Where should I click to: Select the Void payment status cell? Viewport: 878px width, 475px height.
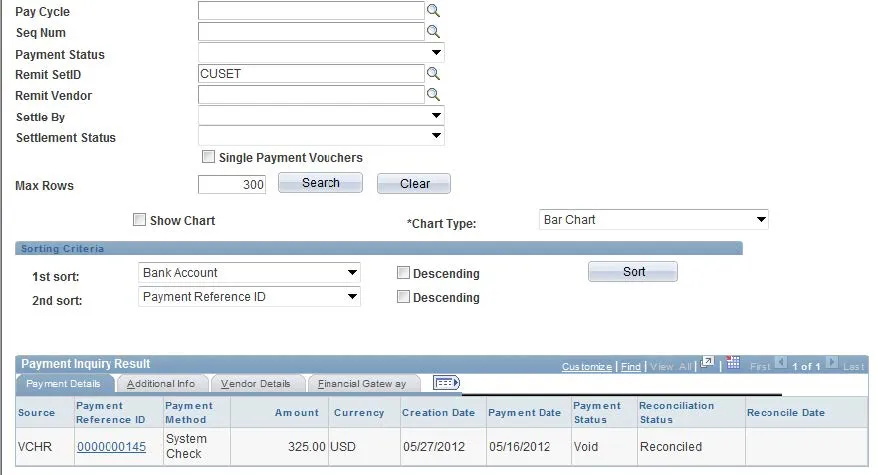point(604,446)
